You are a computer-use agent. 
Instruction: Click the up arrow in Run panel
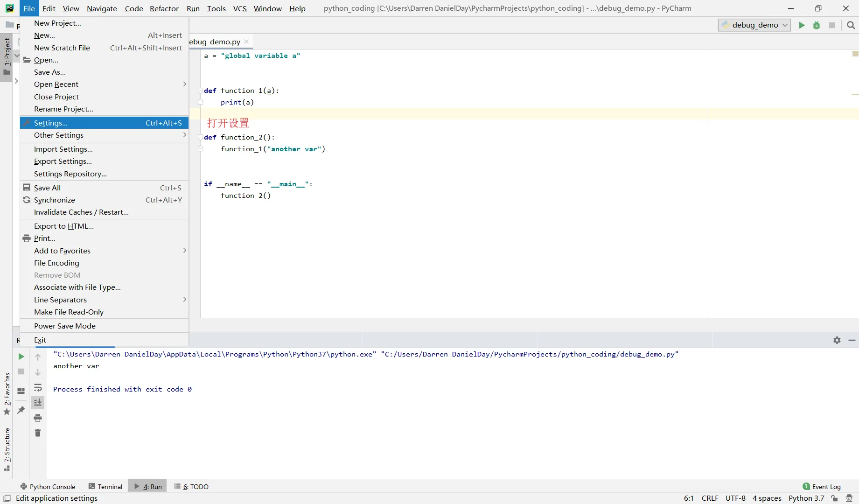[38, 357]
